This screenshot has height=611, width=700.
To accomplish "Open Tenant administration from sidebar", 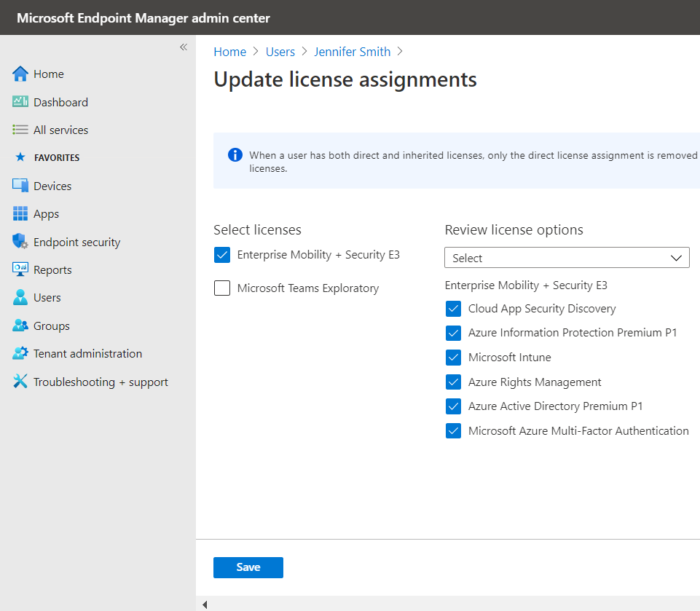I will 19,353.
